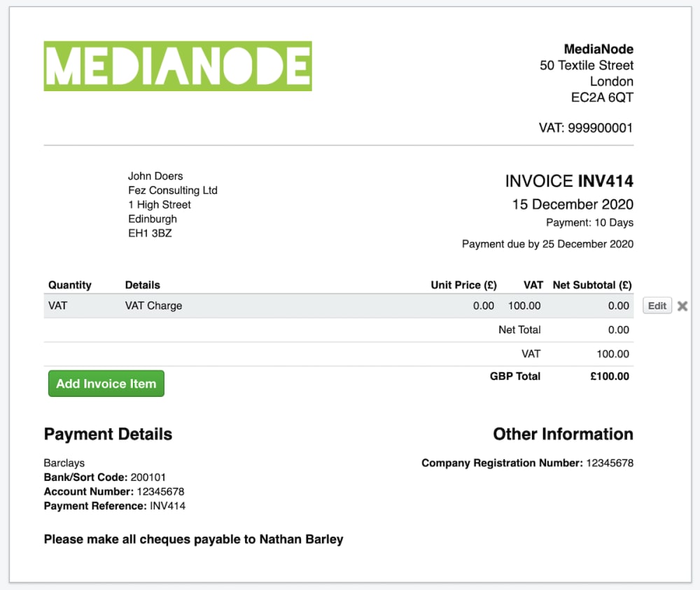Click the cheques payable to Nathan Barley note
This screenshot has height=590, width=700.
point(194,539)
